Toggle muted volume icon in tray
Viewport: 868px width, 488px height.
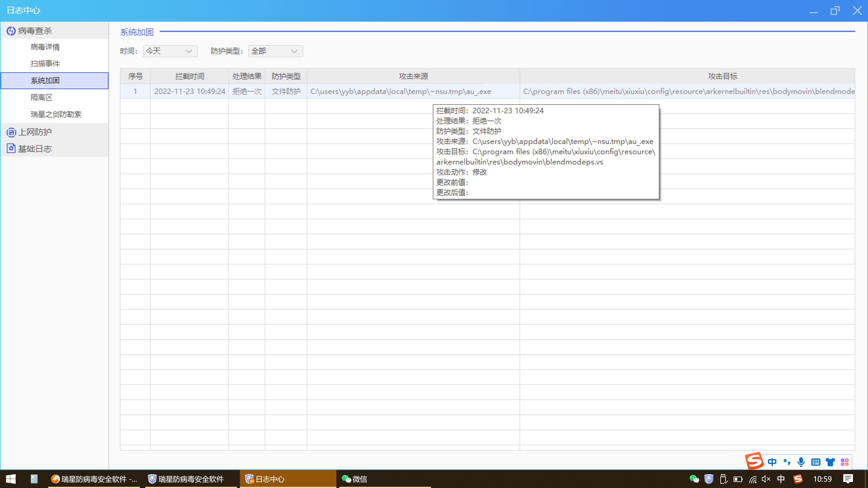766,479
